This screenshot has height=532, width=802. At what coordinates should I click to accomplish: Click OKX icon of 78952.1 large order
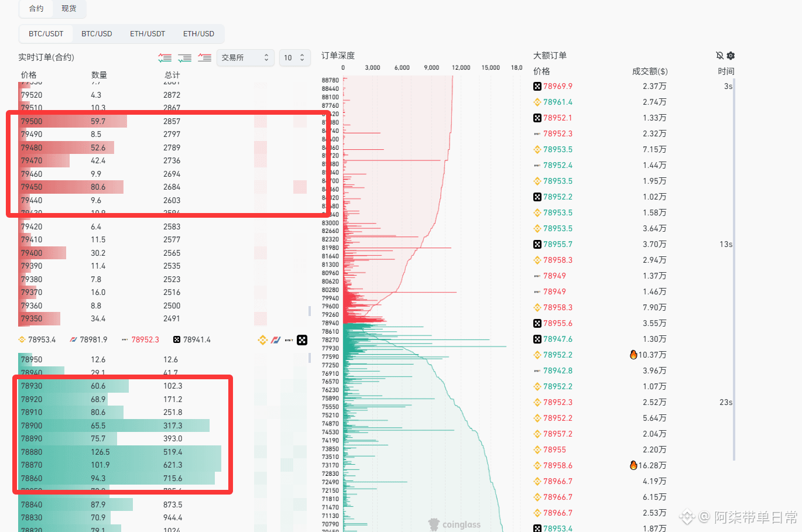point(537,118)
